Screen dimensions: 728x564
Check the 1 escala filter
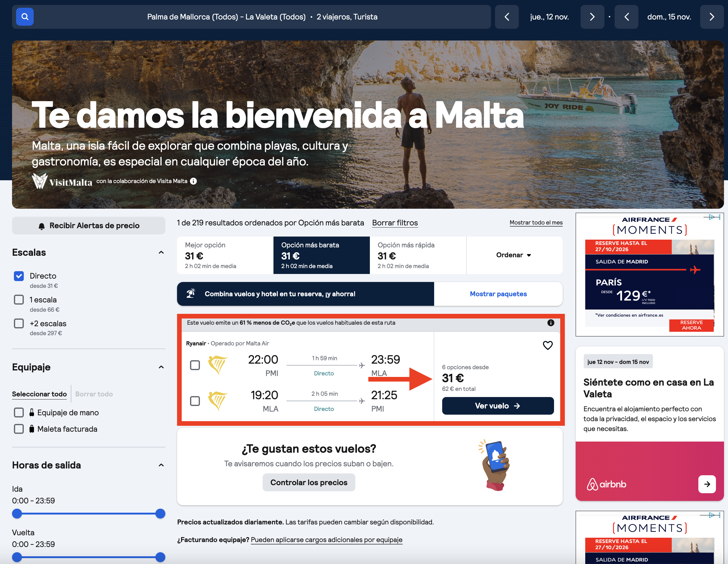(x=19, y=300)
